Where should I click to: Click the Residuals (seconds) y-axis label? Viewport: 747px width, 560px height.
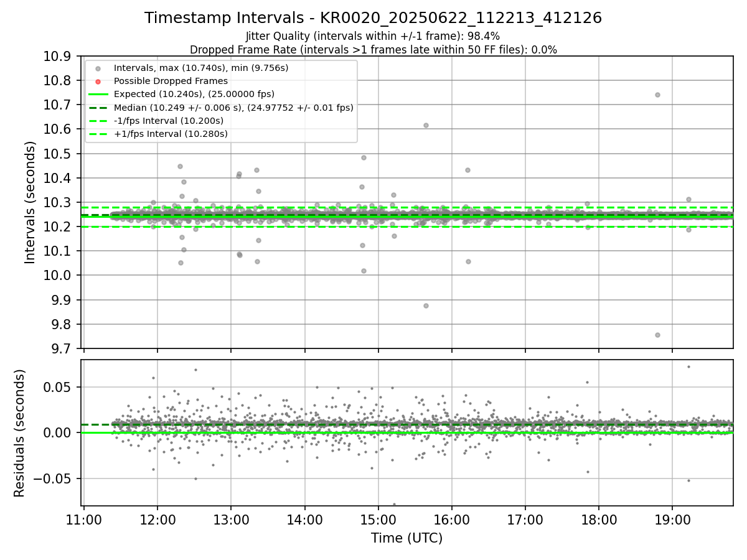(x=20, y=433)
